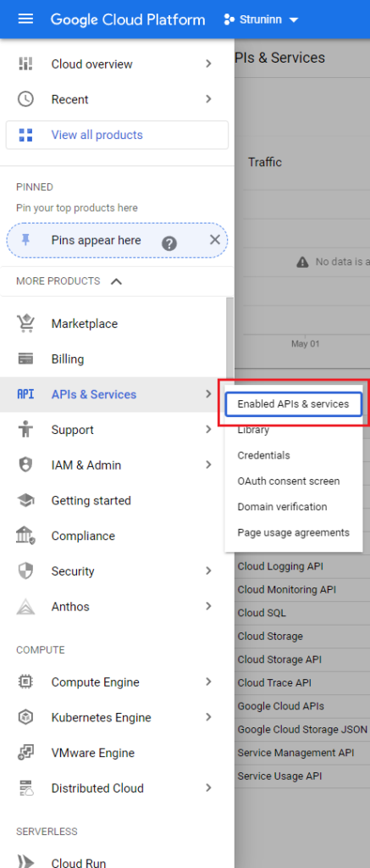Click the Billing card icon

click(25, 359)
